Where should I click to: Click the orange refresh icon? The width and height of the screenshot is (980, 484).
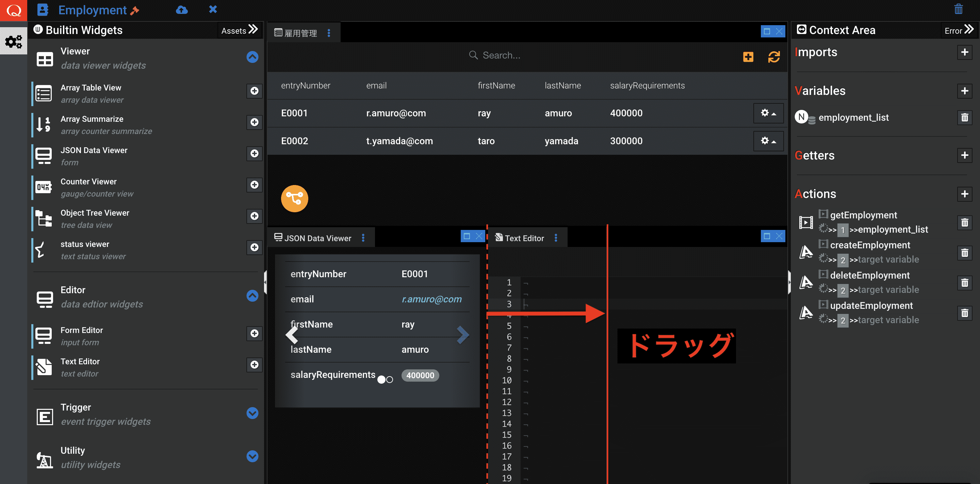click(x=773, y=57)
